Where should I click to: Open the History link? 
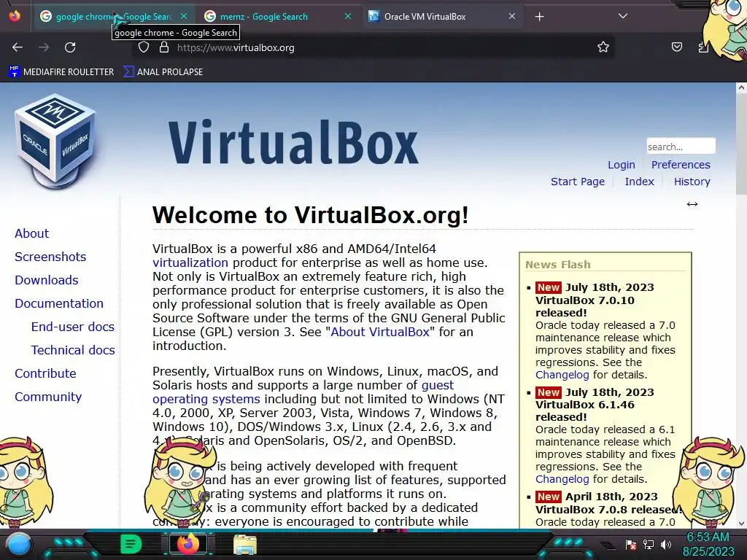pyautogui.click(x=692, y=182)
